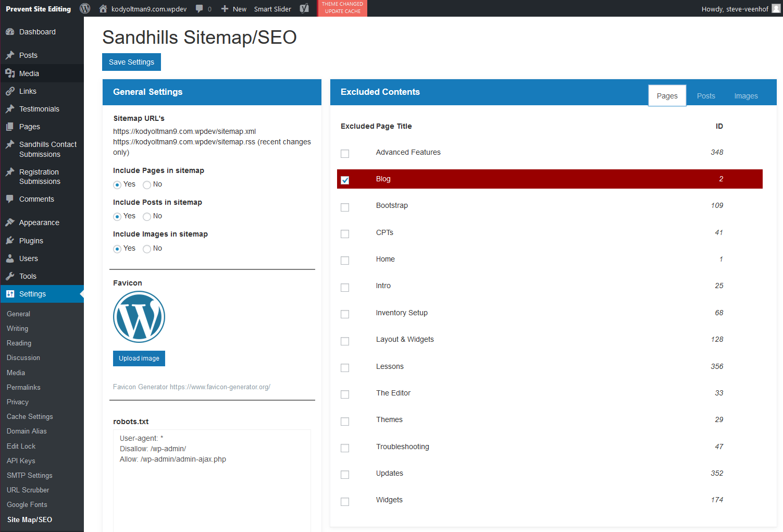This screenshot has height=532, width=783.
Task: Open the Yoast SEO icon in admin bar
Action: (x=304, y=8)
